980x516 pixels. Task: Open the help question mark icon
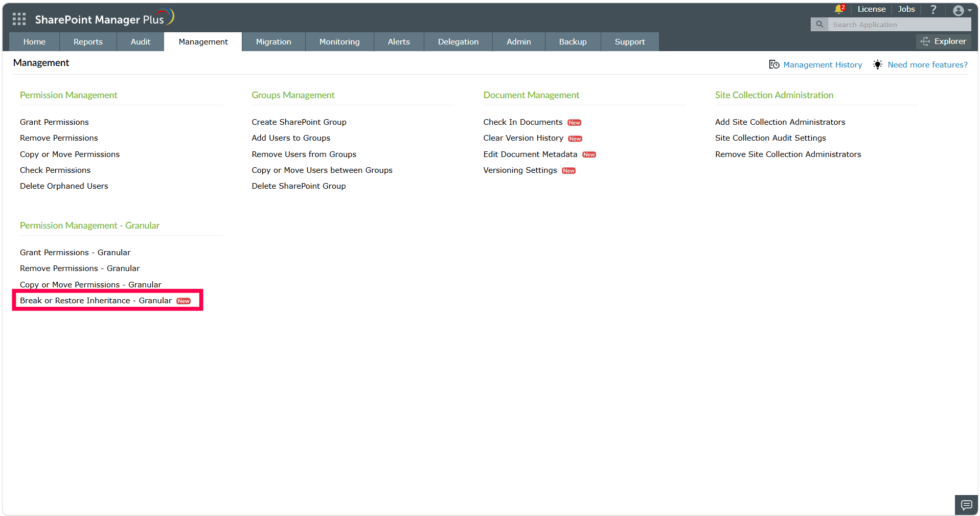click(933, 9)
